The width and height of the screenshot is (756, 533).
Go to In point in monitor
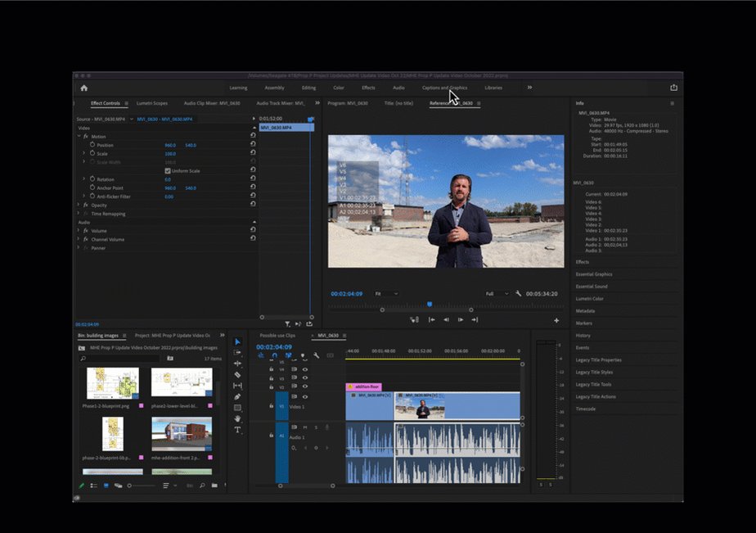coord(431,320)
